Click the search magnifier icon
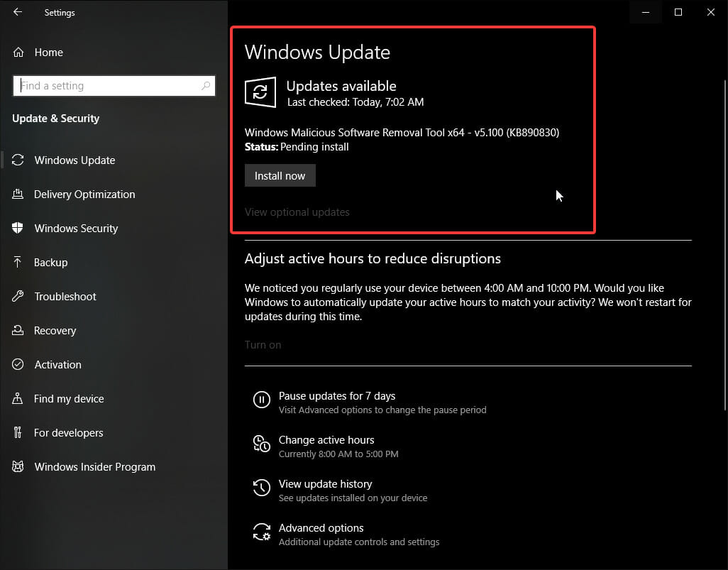Image resolution: width=728 pixels, height=570 pixels. 206,85
